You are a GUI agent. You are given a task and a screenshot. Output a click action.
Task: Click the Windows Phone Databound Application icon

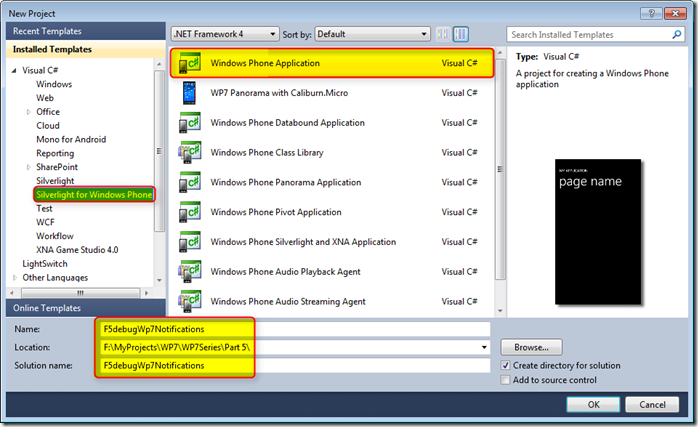point(190,122)
